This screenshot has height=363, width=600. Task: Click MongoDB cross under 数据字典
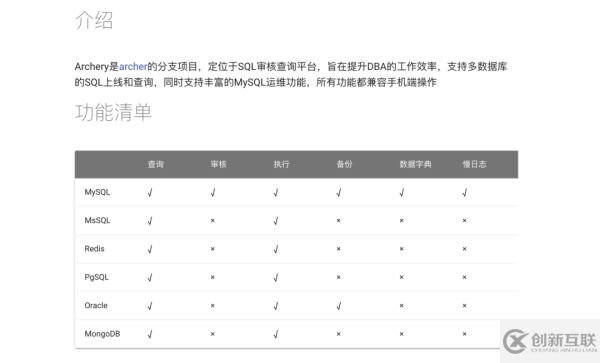point(401,334)
